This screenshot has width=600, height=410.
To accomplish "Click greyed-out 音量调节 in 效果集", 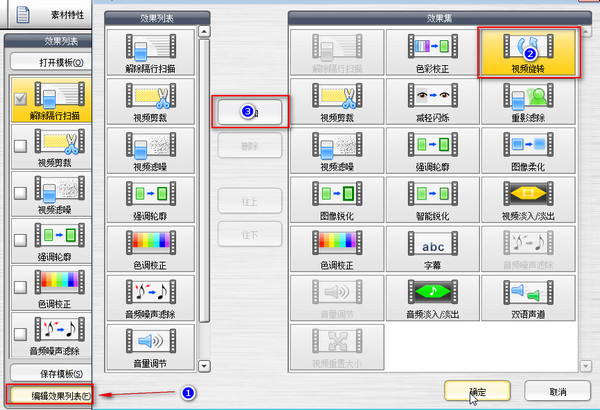I will pyautogui.click(x=337, y=298).
